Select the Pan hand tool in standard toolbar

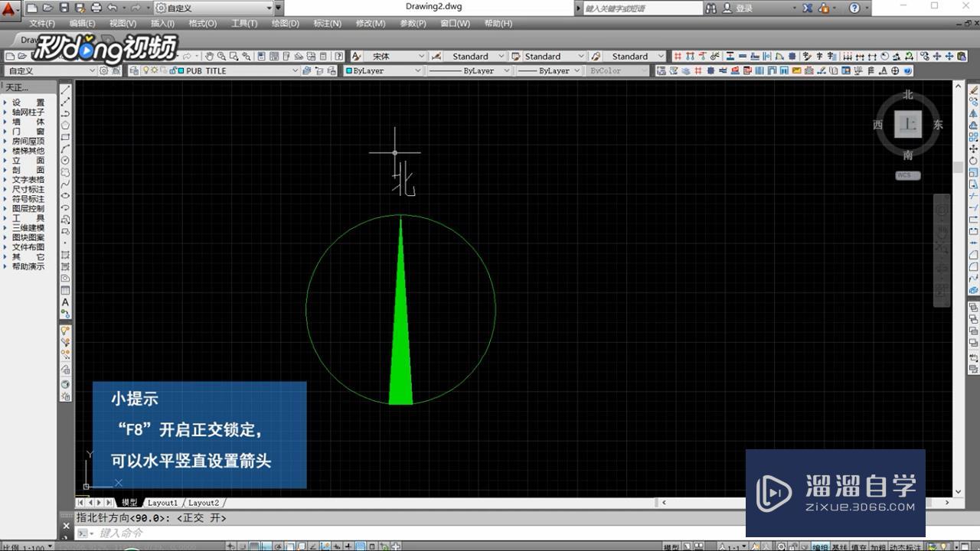click(x=208, y=56)
